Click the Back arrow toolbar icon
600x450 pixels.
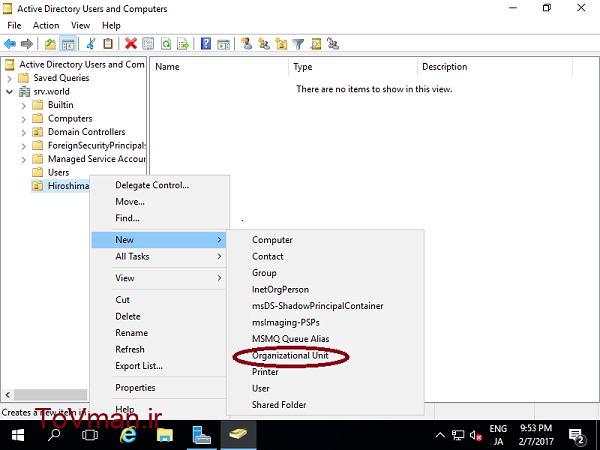coord(9,44)
